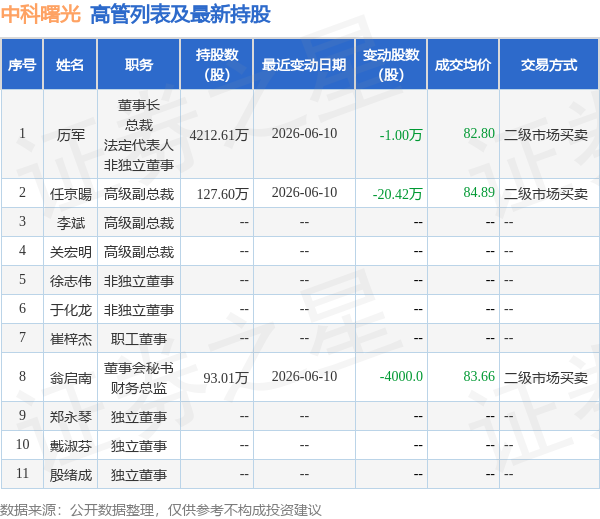Viewport: 600px width, 519px height.
Task: Select the 持股数(股) column header
Action: click(217, 65)
